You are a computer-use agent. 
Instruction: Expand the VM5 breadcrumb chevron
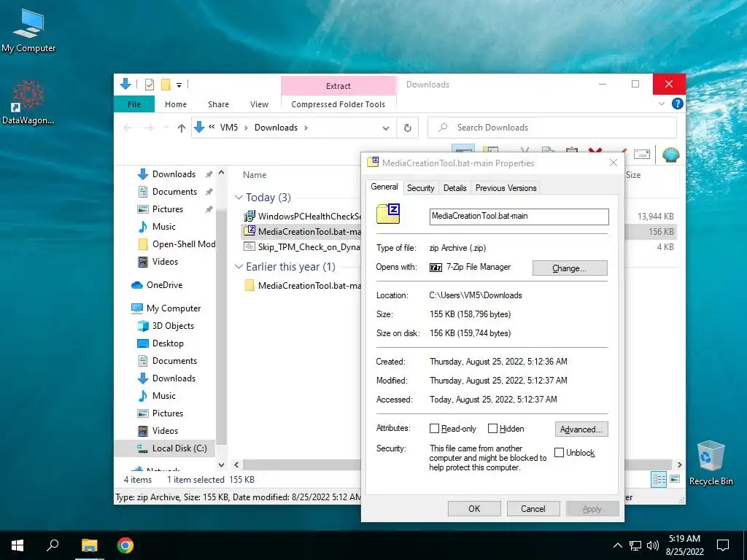pyautogui.click(x=246, y=128)
